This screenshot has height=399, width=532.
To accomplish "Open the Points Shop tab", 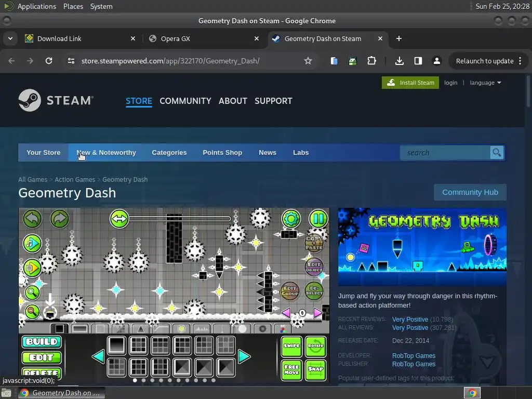I will click(222, 153).
